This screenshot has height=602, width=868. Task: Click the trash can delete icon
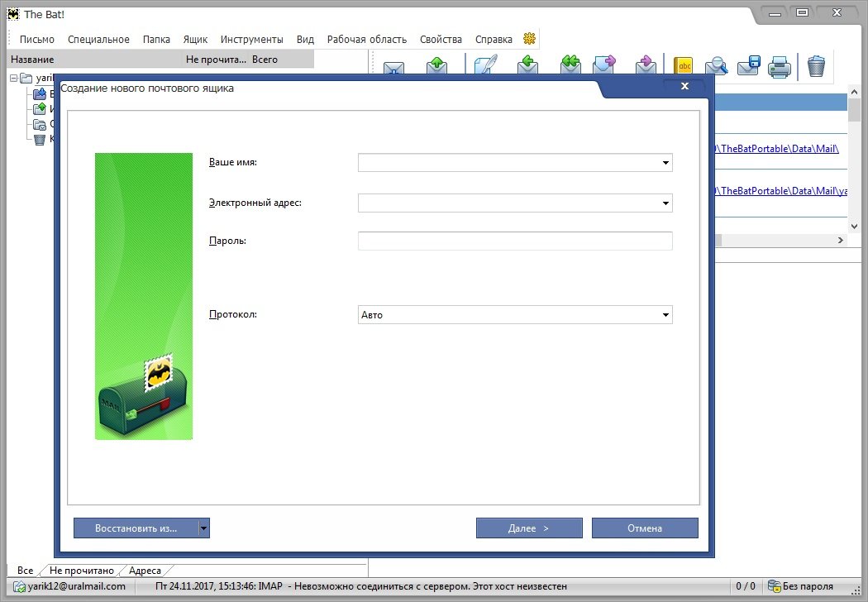816,66
